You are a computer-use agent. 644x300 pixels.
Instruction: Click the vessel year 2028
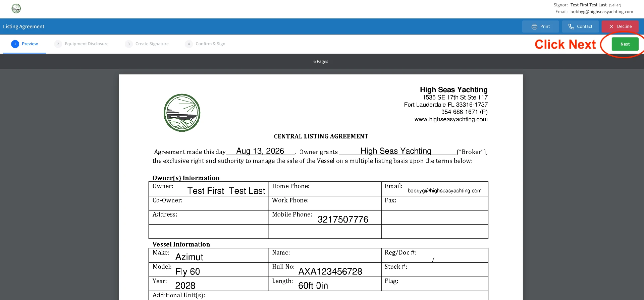pos(185,286)
